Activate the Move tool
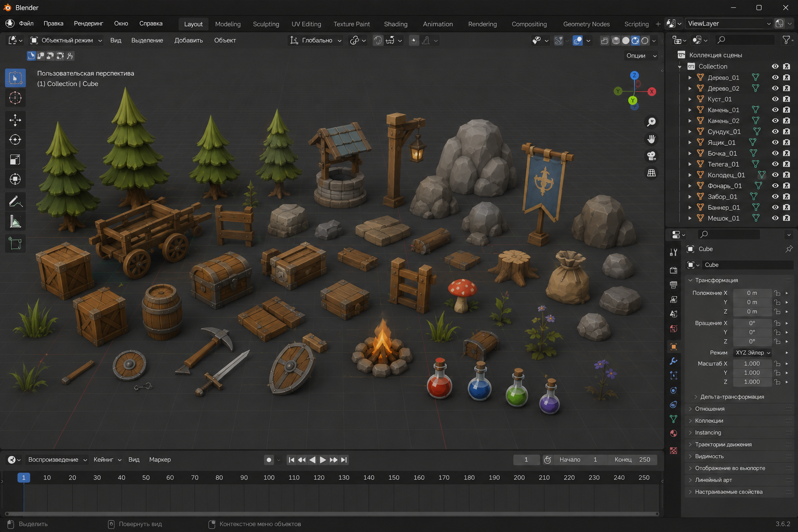 [15, 120]
